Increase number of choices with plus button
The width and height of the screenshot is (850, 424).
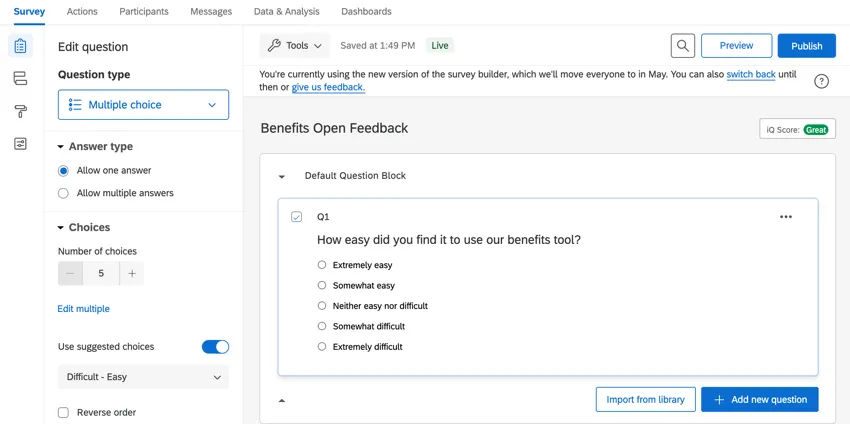(131, 273)
